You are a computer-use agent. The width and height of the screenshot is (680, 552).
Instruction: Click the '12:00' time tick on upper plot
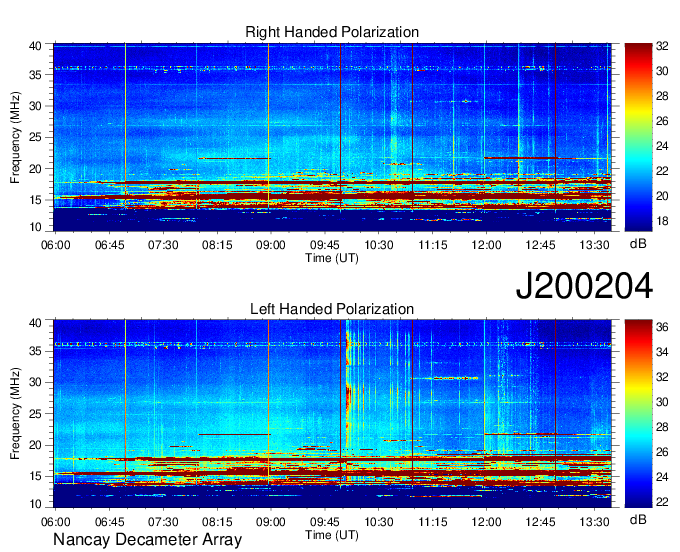[486, 245]
